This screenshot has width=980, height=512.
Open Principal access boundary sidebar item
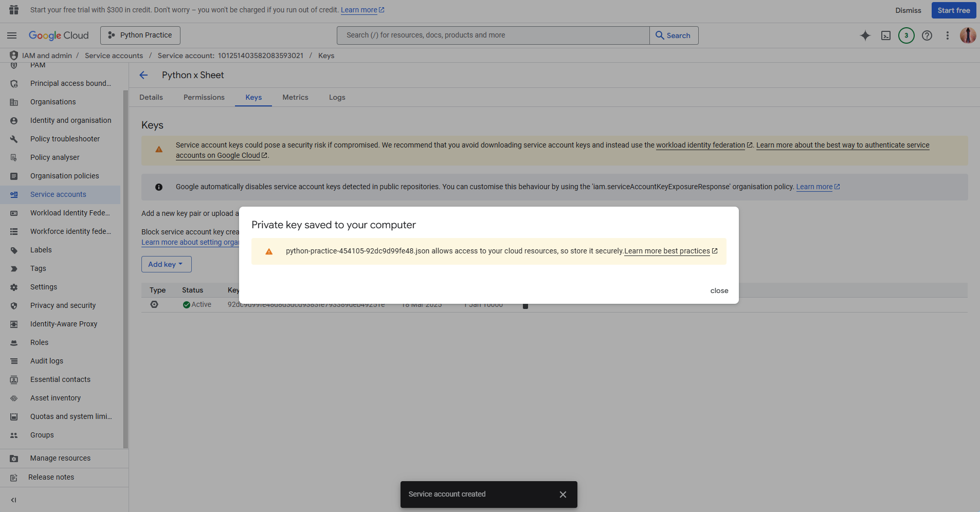coord(60,83)
